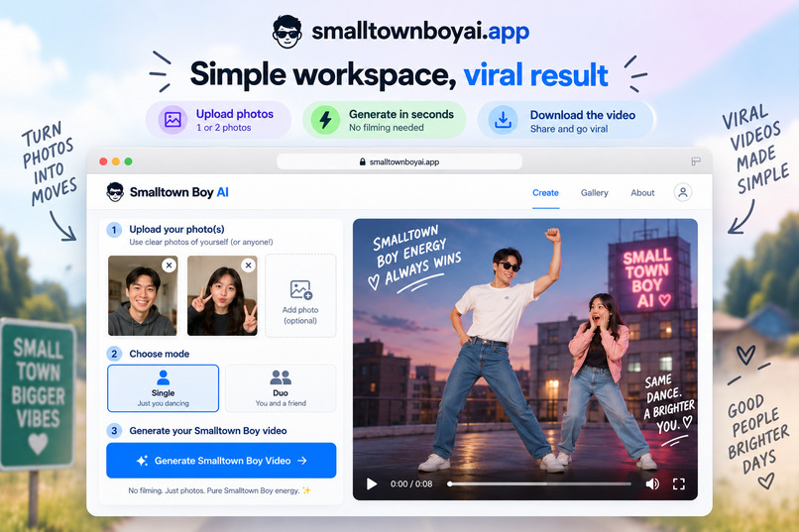Image resolution: width=799 pixels, height=532 pixels.
Task: Click the Smalltown Boy AI logo face
Action: point(115,192)
